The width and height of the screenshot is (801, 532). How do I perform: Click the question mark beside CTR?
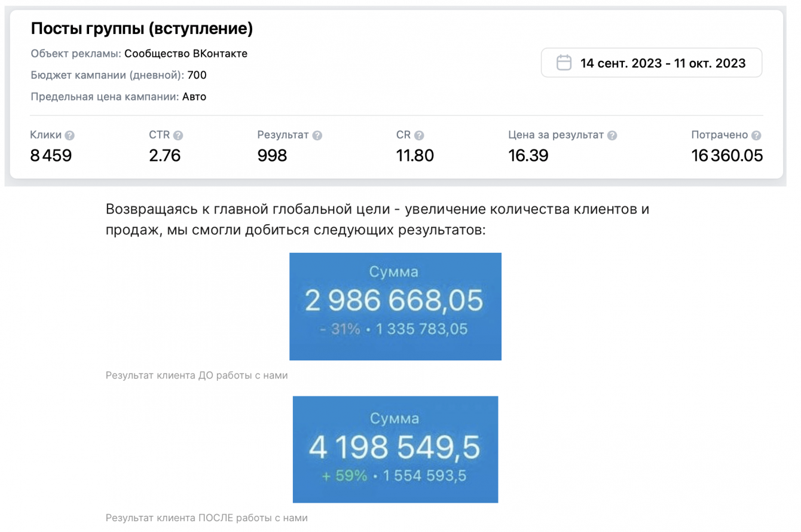coord(178,136)
